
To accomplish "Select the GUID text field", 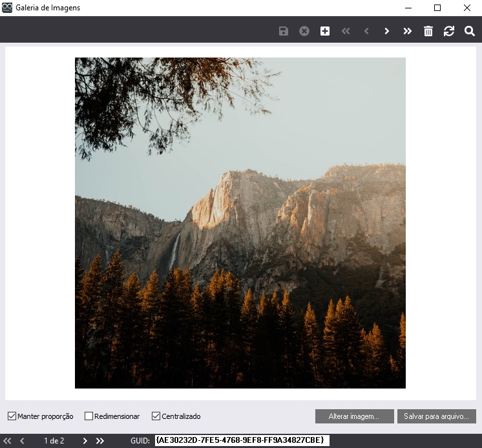I will pos(242,440).
